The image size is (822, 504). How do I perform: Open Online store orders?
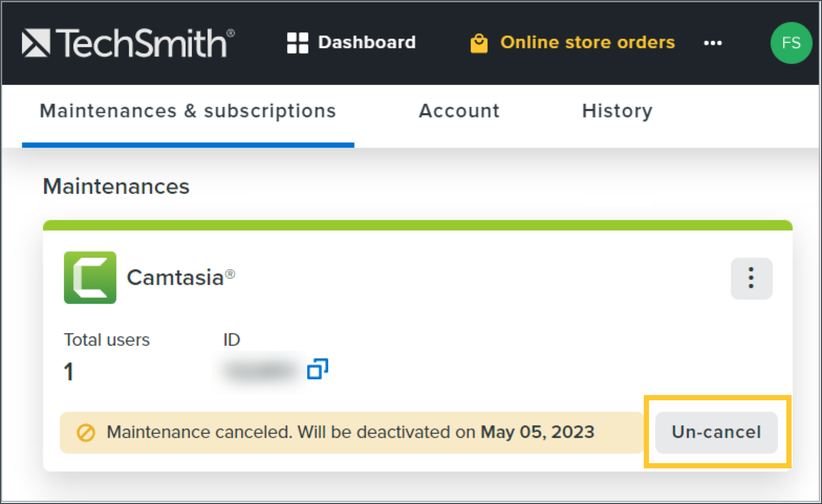click(587, 42)
